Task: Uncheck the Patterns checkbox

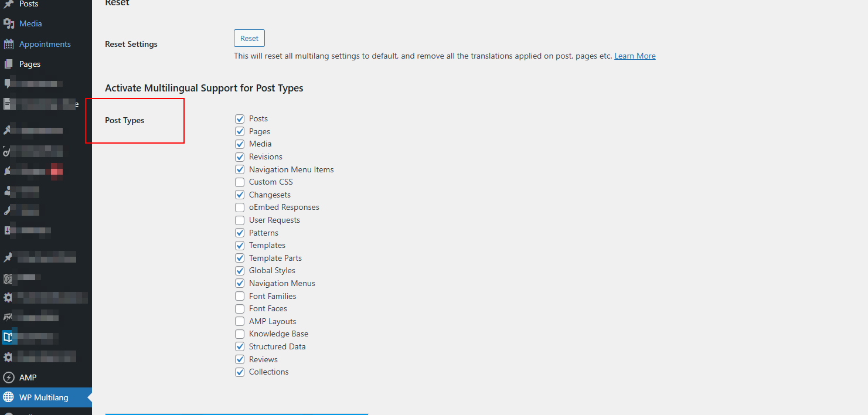Action: [x=240, y=233]
